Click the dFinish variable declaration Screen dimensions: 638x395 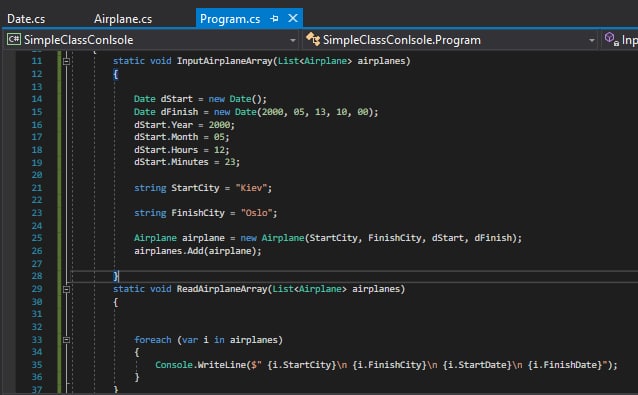coord(179,111)
